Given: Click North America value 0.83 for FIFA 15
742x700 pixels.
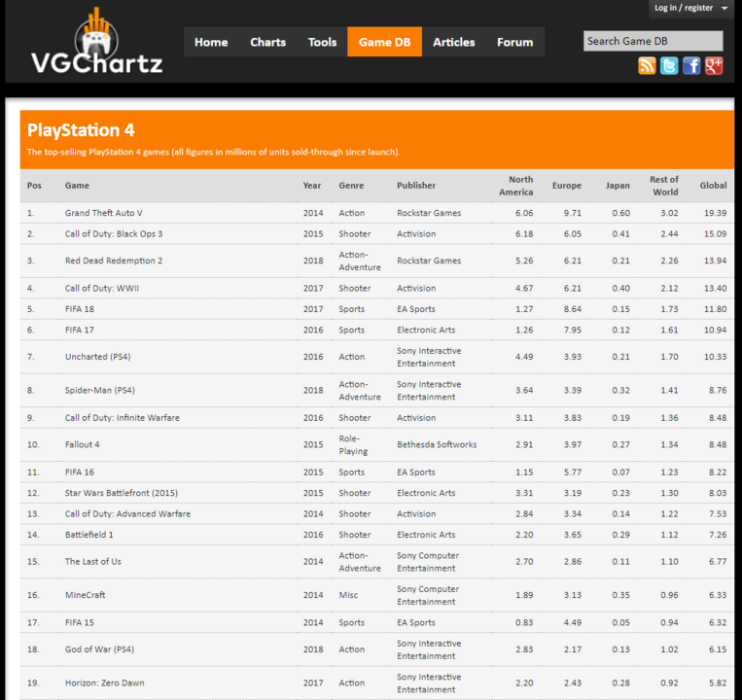Looking at the screenshot, I should click(x=524, y=622).
